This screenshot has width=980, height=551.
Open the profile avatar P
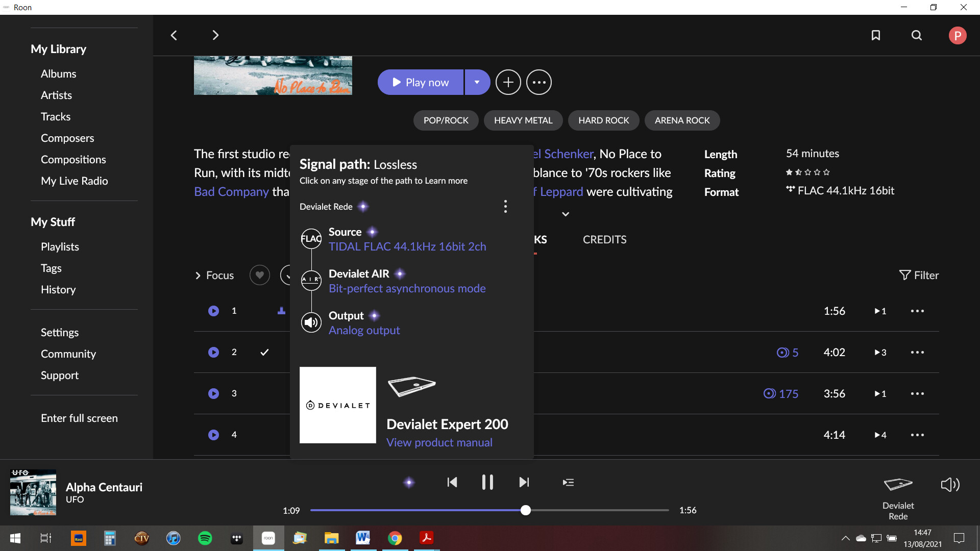click(958, 35)
